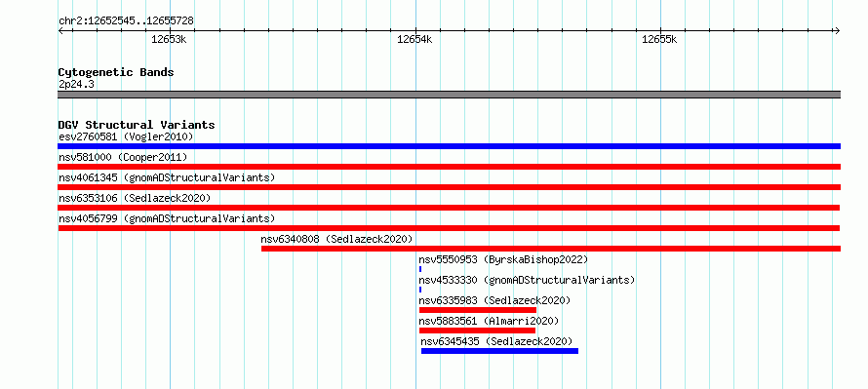Click the gray 2p24.3 cytogenetic band
Viewport: 868px width, 389px height.
click(x=449, y=95)
